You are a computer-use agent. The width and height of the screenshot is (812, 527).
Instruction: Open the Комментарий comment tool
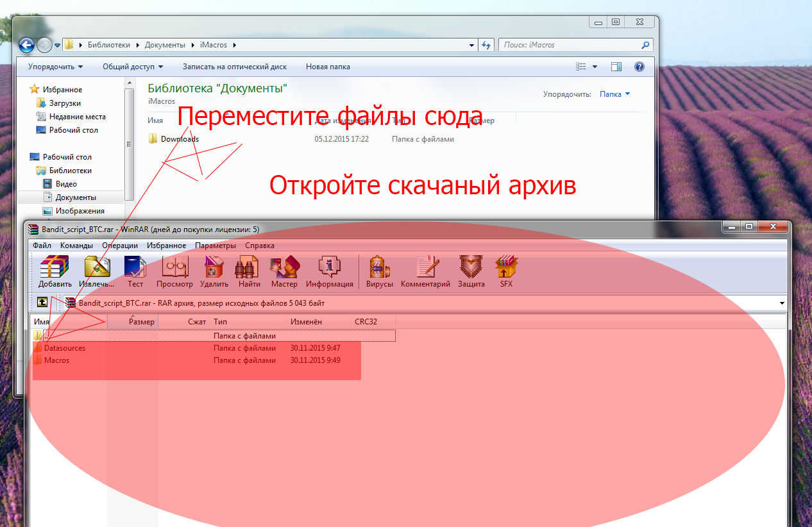[x=425, y=271]
